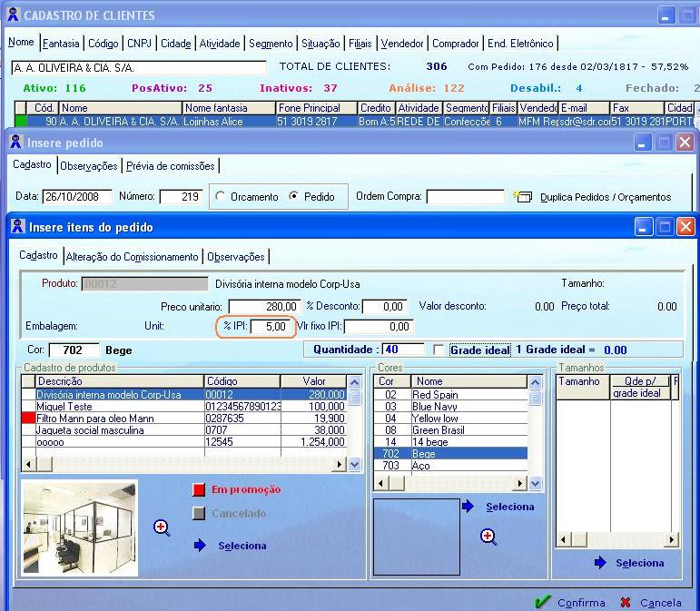The height and width of the screenshot is (611, 700).
Task: Click gray Cancelado legend swatch
Action: point(199,513)
